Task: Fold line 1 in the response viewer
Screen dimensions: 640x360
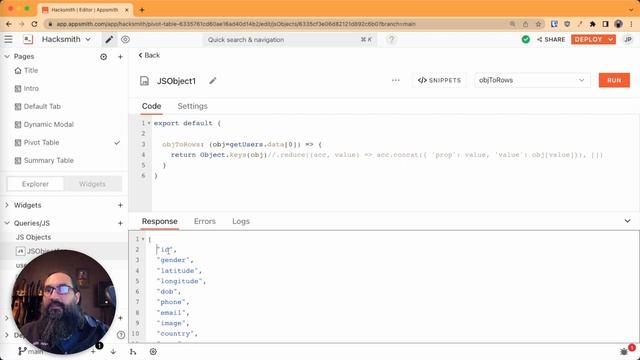Action: (x=143, y=239)
